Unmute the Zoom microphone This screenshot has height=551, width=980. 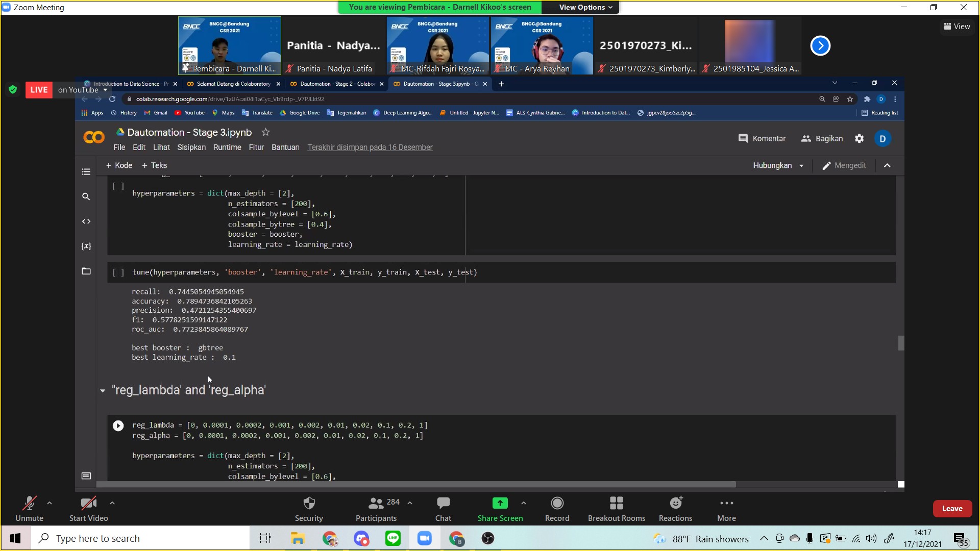pyautogui.click(x=29, y=509)
